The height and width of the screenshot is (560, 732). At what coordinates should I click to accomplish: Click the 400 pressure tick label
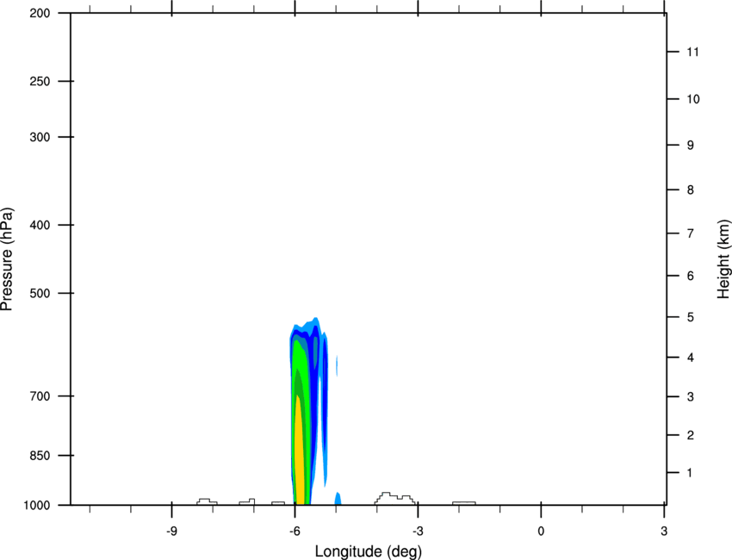[x=40, y=225]
